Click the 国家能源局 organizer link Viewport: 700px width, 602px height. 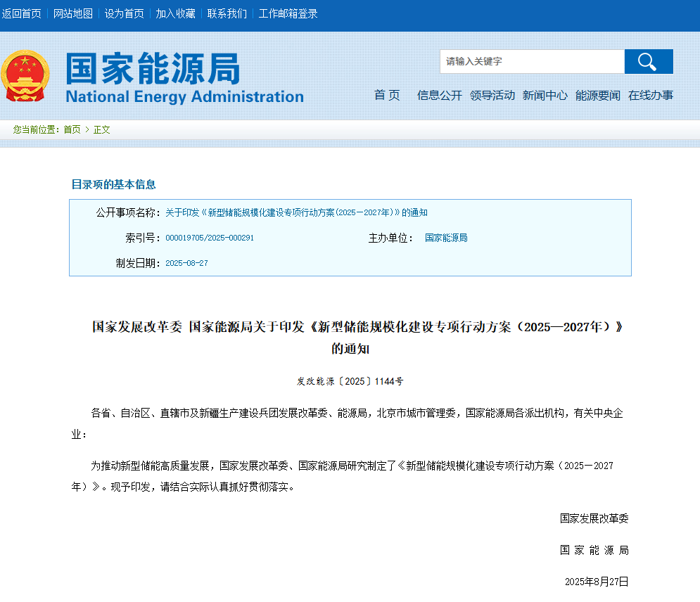(x=444, y=238)
